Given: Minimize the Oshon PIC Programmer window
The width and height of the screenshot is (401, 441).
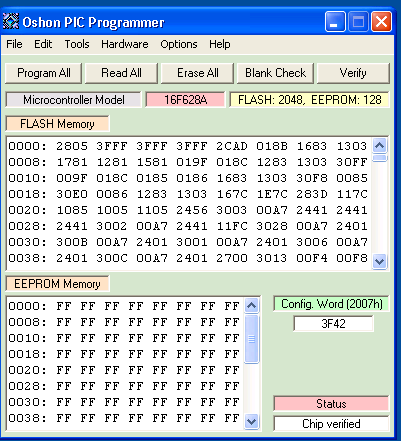Looking at the screenshot, I should (335, 22).
